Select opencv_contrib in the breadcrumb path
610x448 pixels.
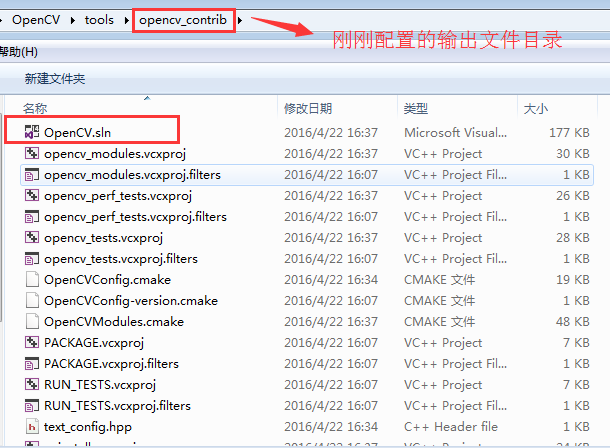[183, 20]
